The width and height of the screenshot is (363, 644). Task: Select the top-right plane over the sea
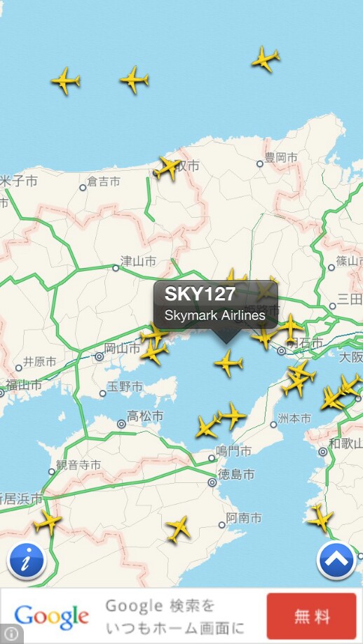[266, 59]
